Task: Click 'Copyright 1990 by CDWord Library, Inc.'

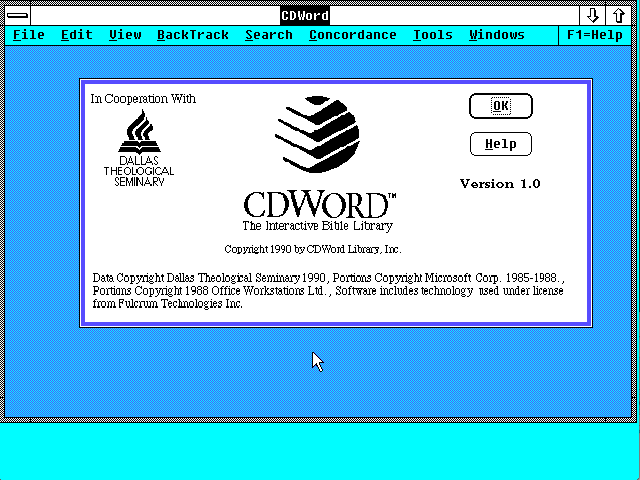Action: pos(313,249)
